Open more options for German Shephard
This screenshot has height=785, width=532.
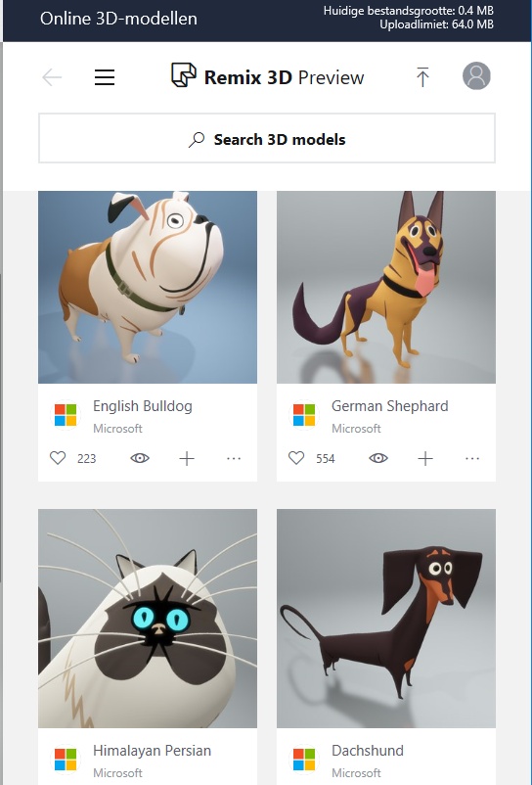click(472, 458)
